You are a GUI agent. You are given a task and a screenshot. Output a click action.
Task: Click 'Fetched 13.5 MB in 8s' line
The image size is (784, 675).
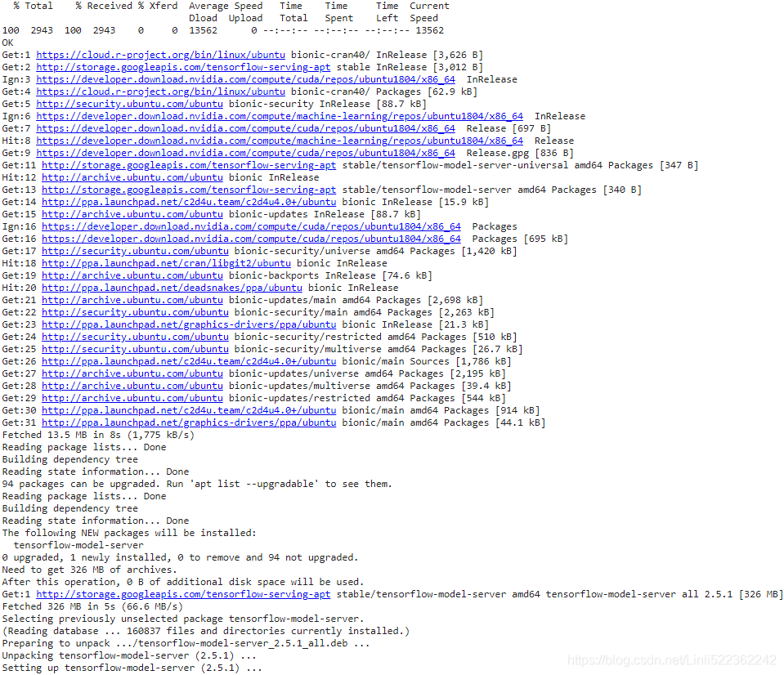tap(98, 434)
